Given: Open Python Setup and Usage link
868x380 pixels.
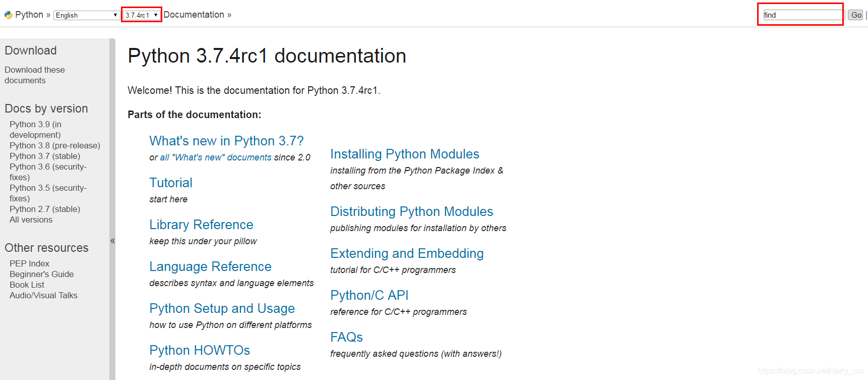Looking at the screenshot, I should coord(222,308).
